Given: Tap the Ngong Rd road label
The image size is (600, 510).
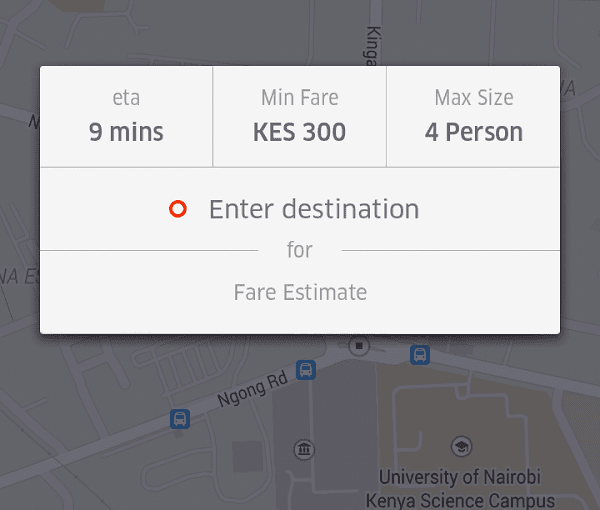Looking at the screenshot, I should (253, 389).
